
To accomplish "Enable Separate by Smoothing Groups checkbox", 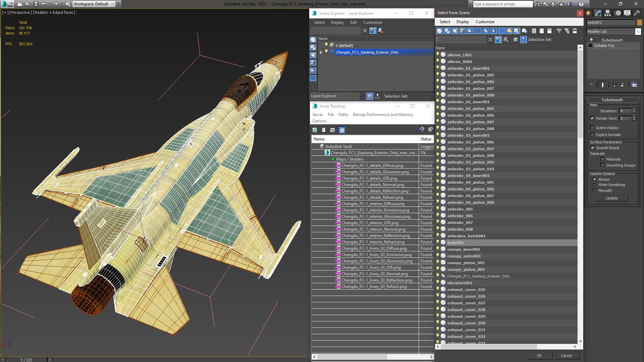I will tap(602, 165).
